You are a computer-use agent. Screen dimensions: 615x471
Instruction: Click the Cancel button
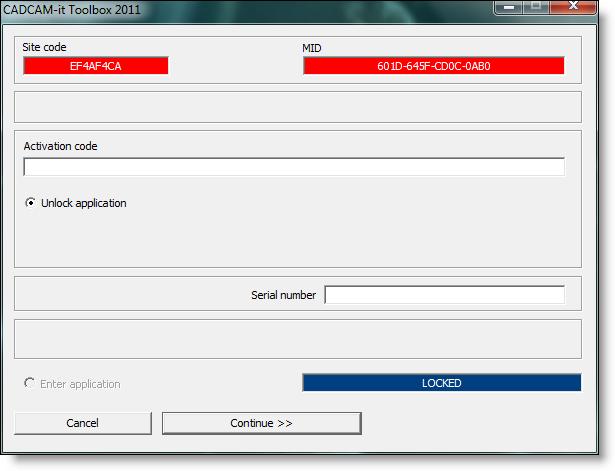click(x=83, y=423)
